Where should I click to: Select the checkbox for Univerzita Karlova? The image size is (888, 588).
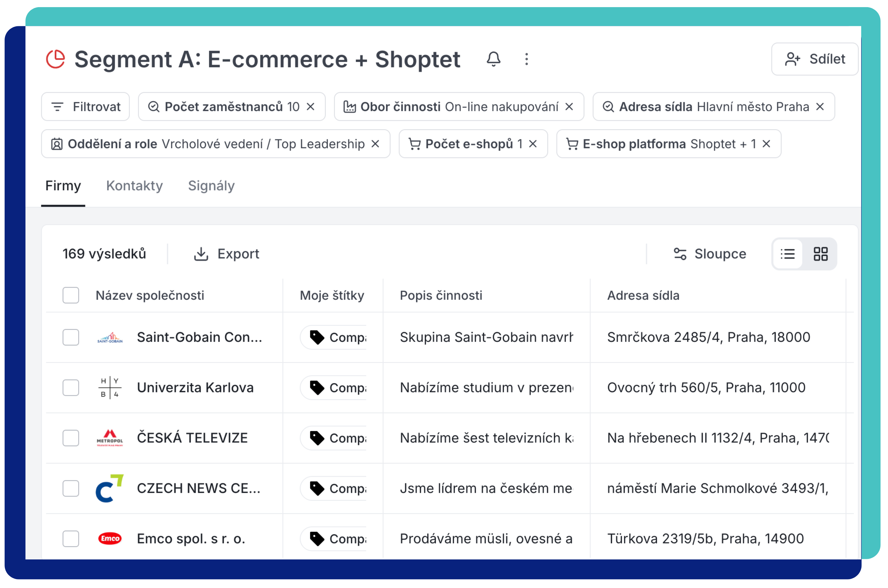pyautogui.click(x=71, y=388)
